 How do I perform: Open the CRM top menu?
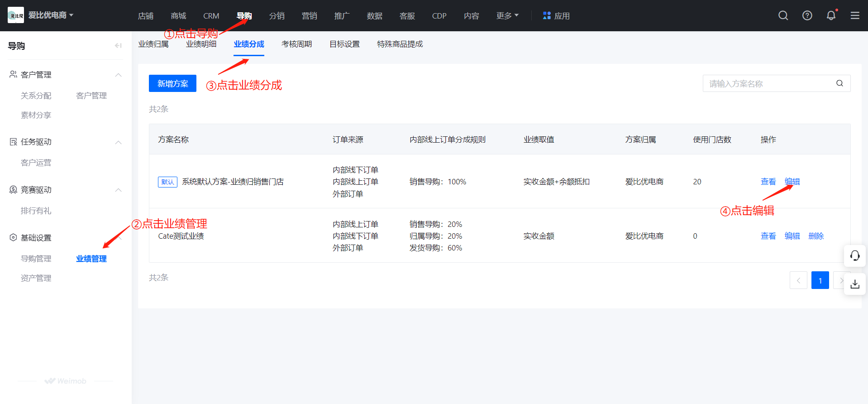pos(211,16)
